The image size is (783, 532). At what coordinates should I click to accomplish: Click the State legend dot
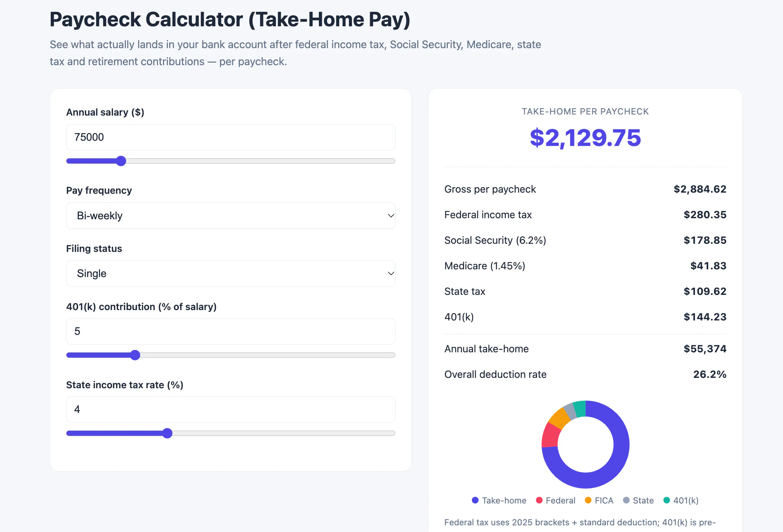click(x=626, y=500)
